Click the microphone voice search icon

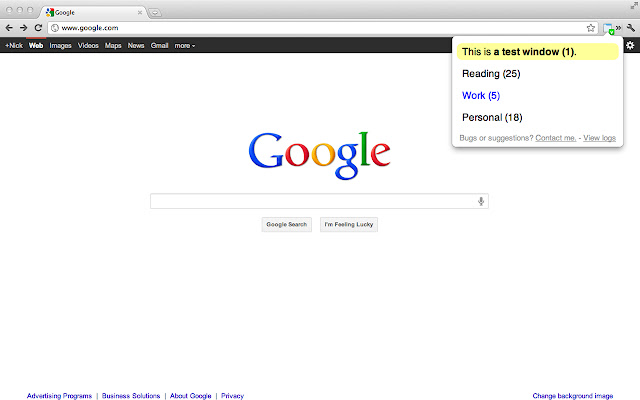[x=481, y=201]
